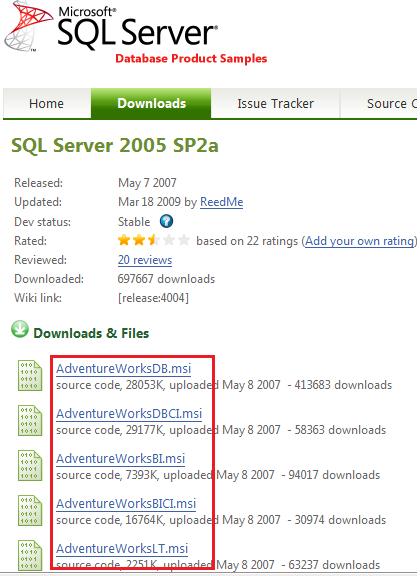
Task: Download AdventureWorksLT.msi
Action: tap(122, 548)
